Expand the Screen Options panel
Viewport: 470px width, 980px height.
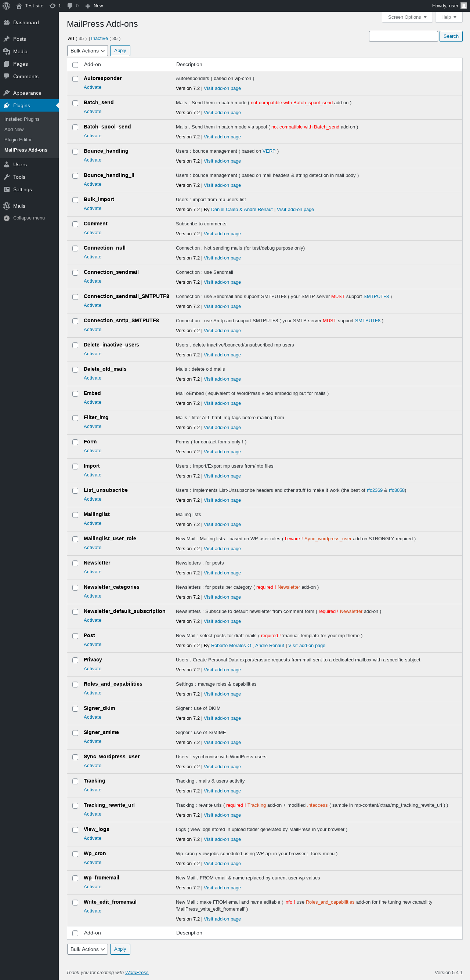coord(407,17)
